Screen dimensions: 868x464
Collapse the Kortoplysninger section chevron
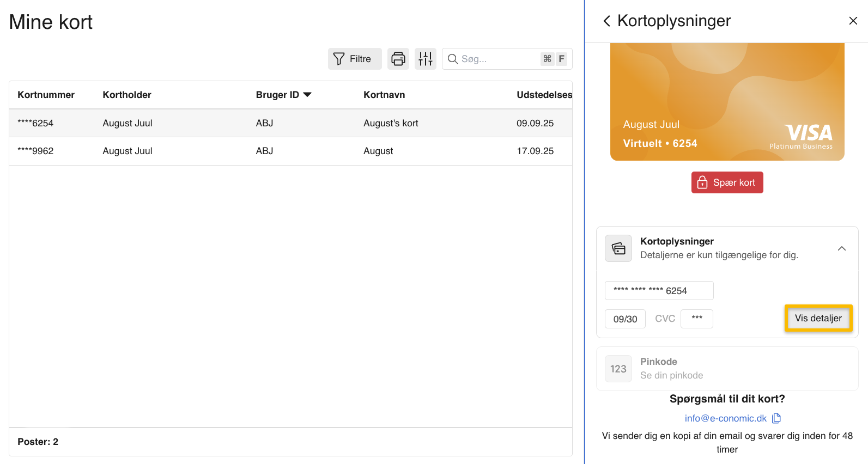pyautogui.click(x=841, y=248)
